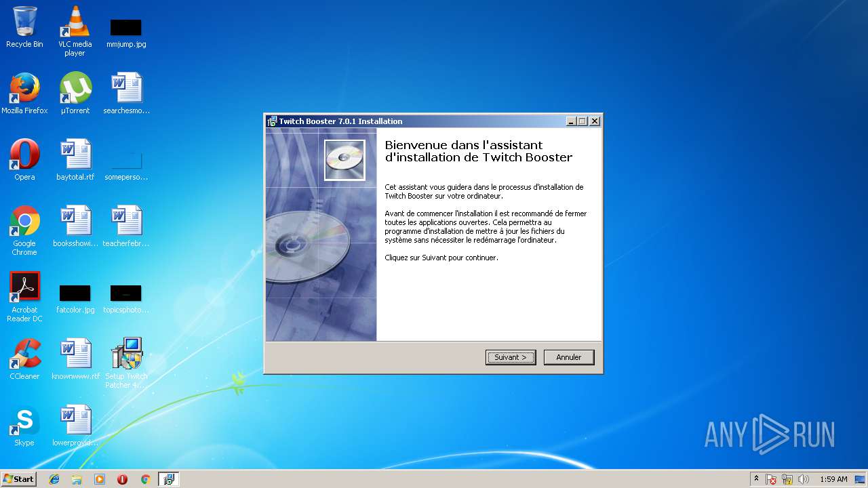Select Setup Twitch Patcher installer icon

pyautogui.click(x=126, y=363)
